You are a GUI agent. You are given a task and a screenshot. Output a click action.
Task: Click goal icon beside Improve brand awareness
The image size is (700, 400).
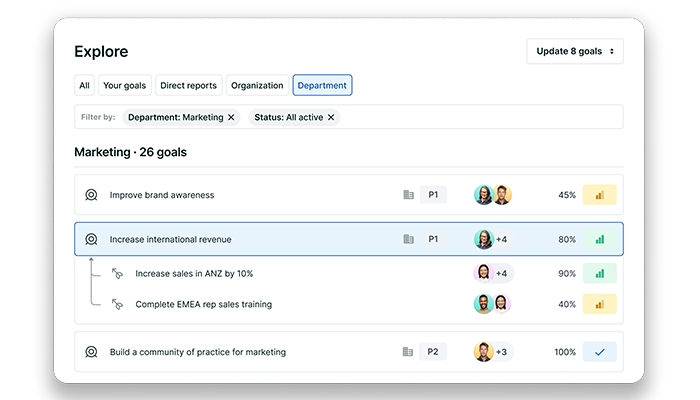[x=91, y=195]
